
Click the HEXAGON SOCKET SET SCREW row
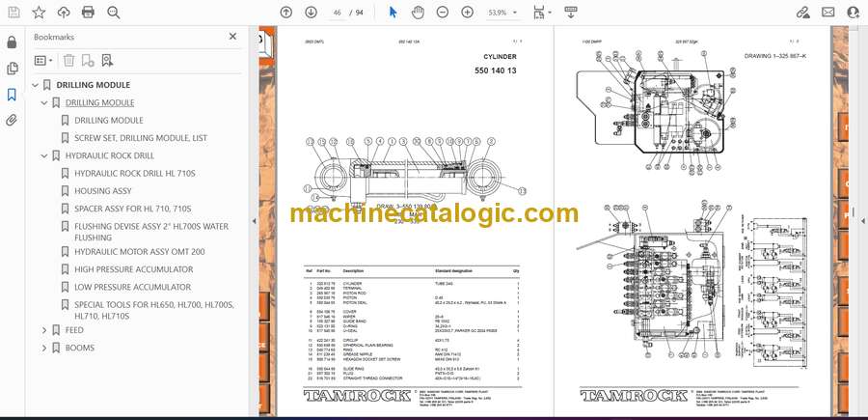point(413,359)
